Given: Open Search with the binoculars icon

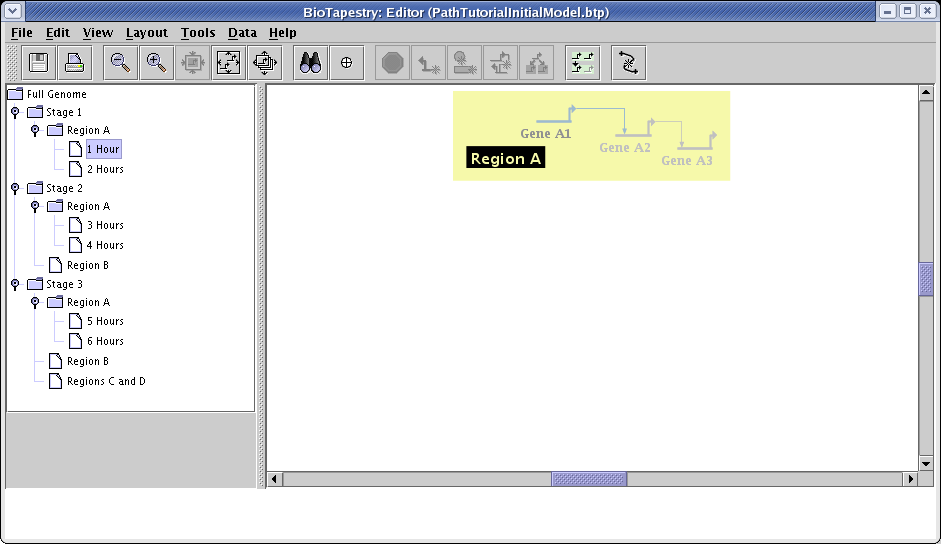Looking at the screenshot, I should [x=311, y=63].
